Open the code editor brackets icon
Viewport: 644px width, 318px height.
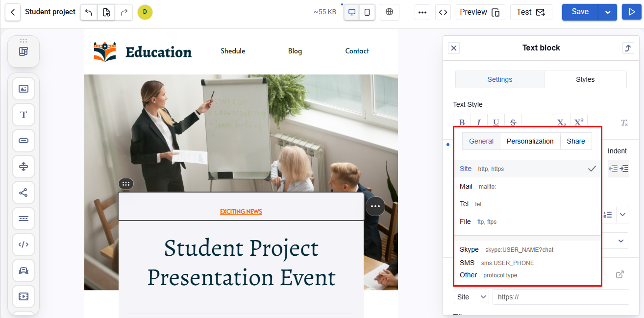pyautogui.click(x=443, y=12)
